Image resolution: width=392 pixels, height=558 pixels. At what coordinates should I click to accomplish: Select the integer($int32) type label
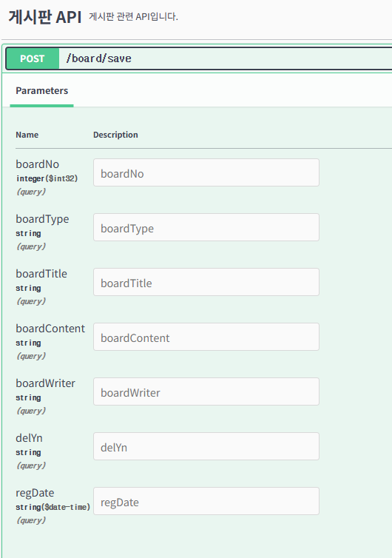click(47, 178)
